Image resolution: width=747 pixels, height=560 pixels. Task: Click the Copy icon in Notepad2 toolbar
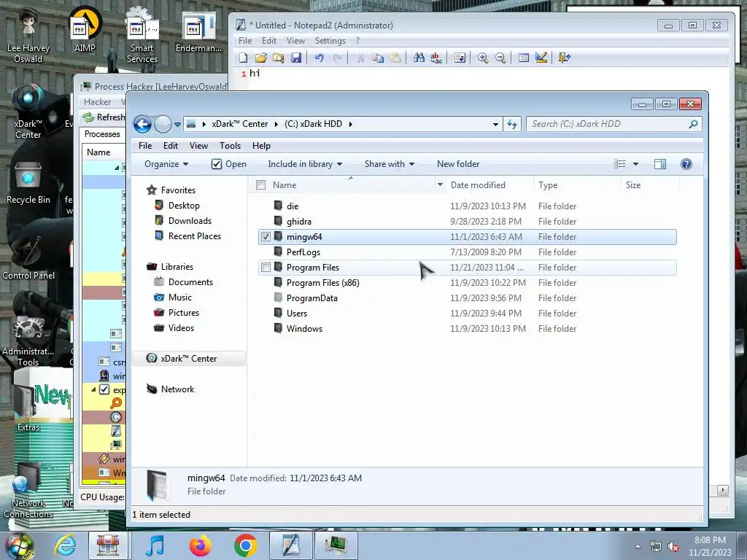click(378, 58)
